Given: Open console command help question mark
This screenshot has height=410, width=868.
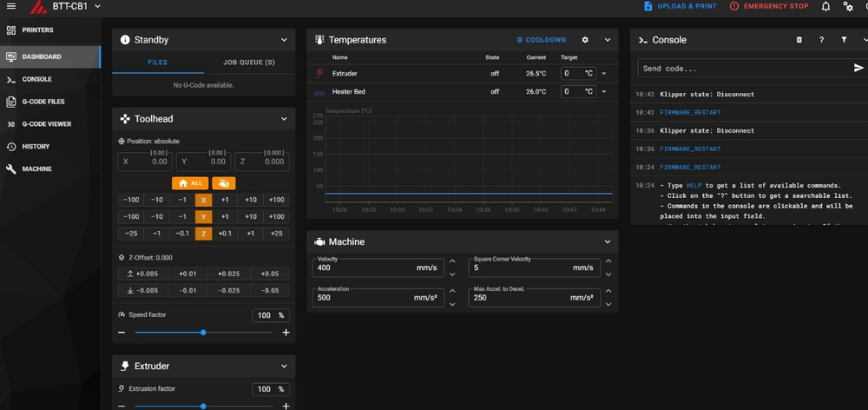Looking at the screenshot, I should pyautogui.click(x=821, y=40).
